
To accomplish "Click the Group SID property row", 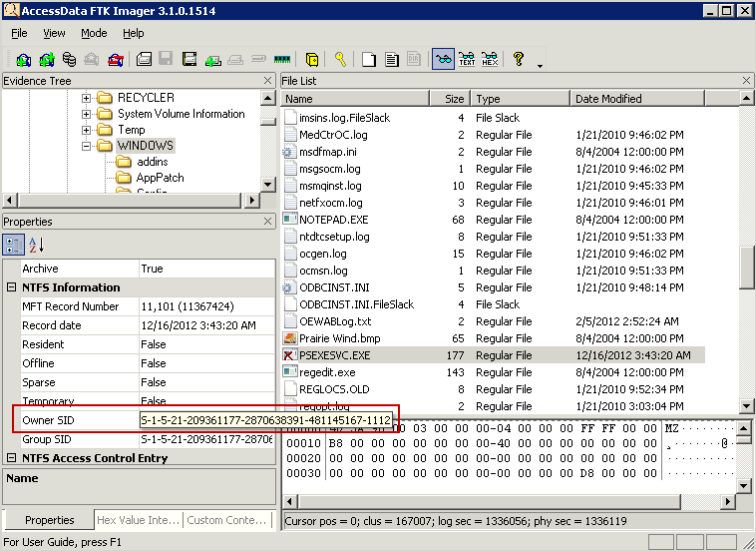I will pyautogui.click(x=148, y=439).
